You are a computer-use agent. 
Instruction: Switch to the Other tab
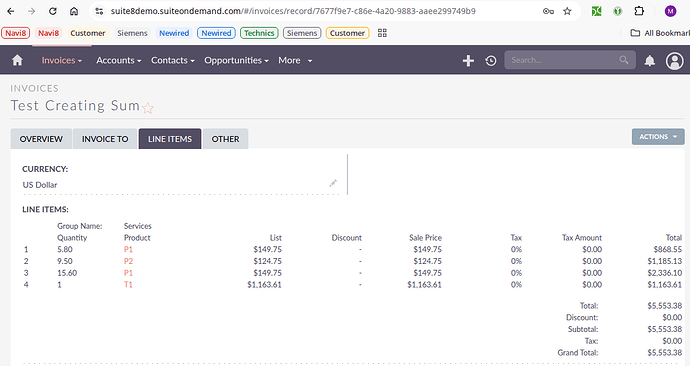tap(225, 139)
